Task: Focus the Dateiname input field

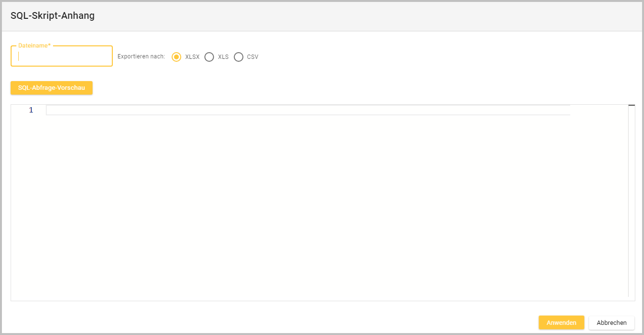Action: point(62,56)
